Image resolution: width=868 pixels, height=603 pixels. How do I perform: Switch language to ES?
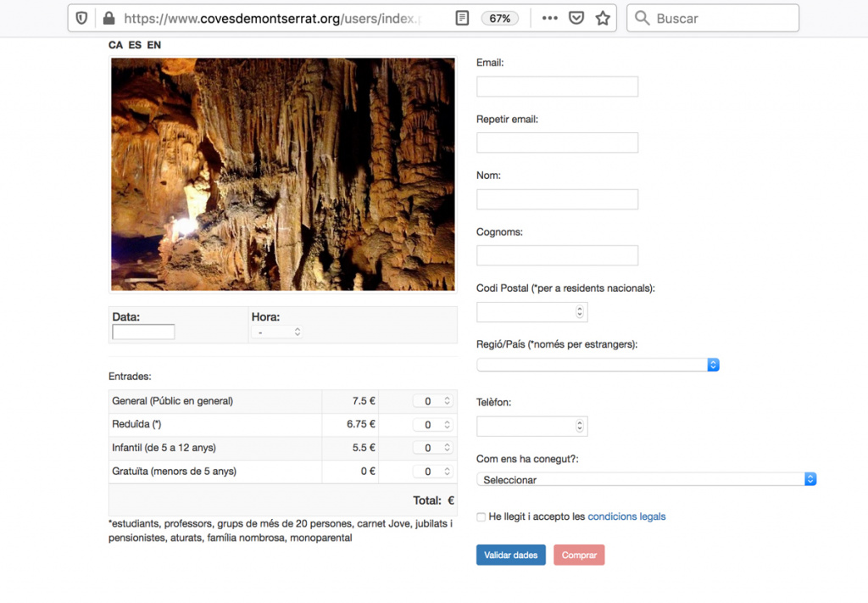135,45
